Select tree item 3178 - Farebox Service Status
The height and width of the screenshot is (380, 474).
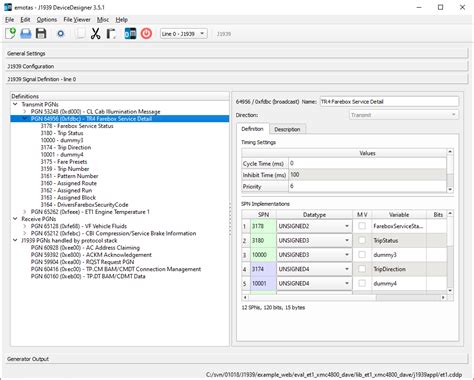(77, 126)
